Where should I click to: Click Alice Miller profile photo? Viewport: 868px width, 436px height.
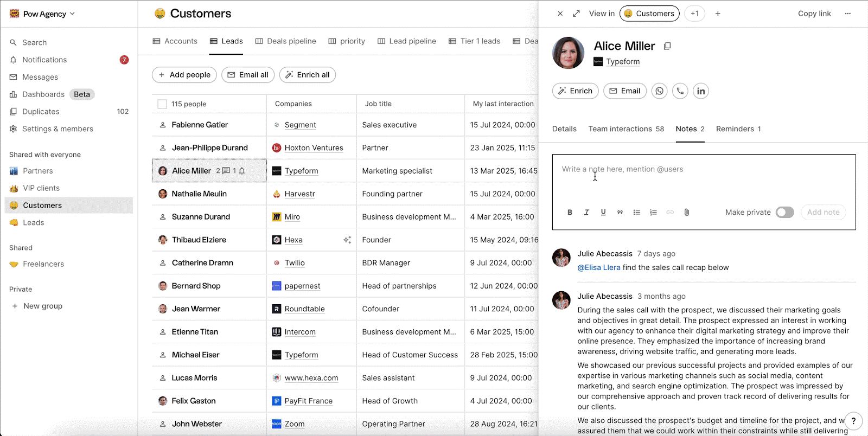pos(568,53)
